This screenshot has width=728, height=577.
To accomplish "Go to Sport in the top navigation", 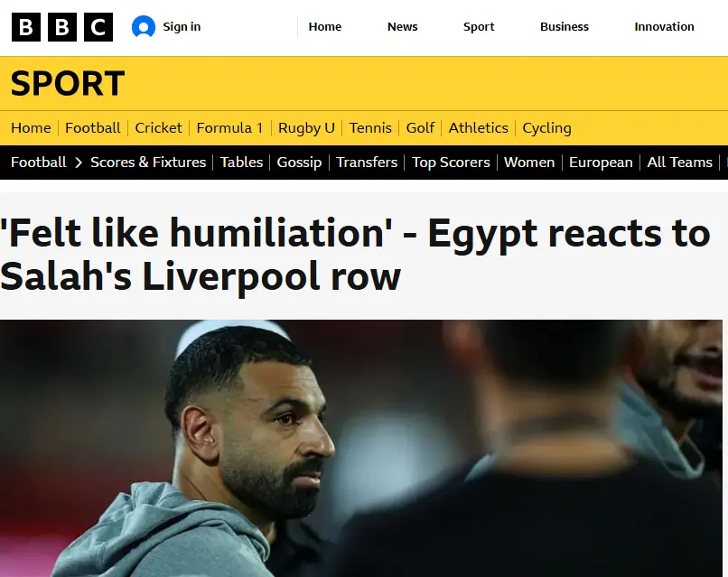I will pyautogui.click(x=479, y=27).
